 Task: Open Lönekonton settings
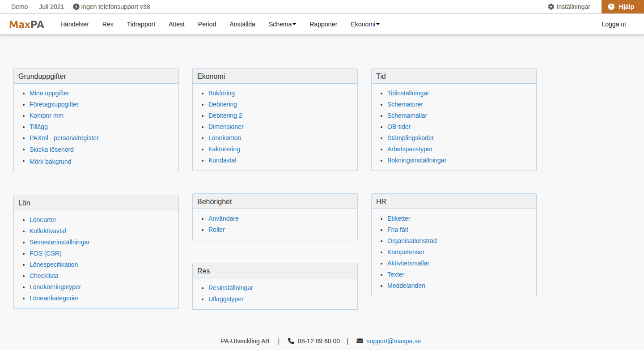(x=225, y=138)
